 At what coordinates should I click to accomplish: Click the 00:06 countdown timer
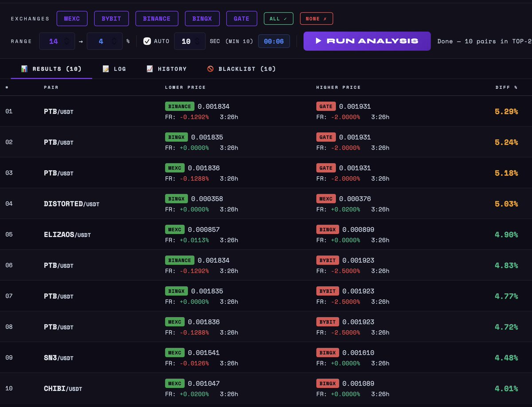[274, 41]
